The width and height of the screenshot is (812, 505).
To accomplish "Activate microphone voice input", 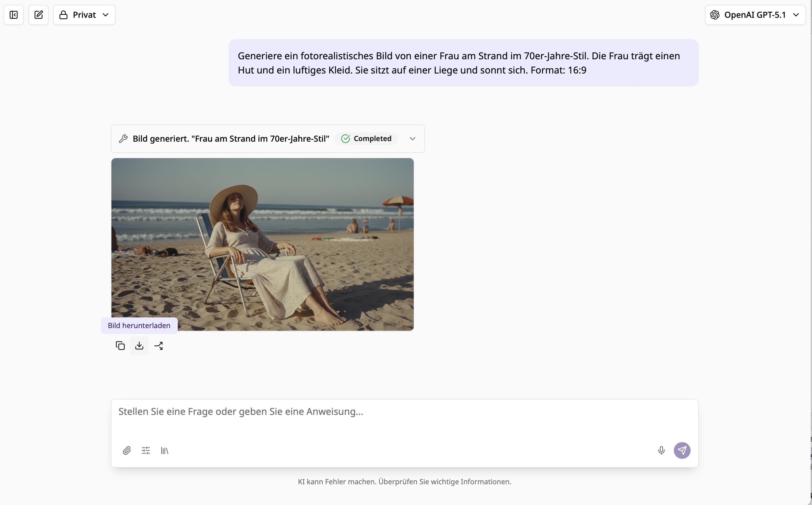I will (x=661, y=450).
